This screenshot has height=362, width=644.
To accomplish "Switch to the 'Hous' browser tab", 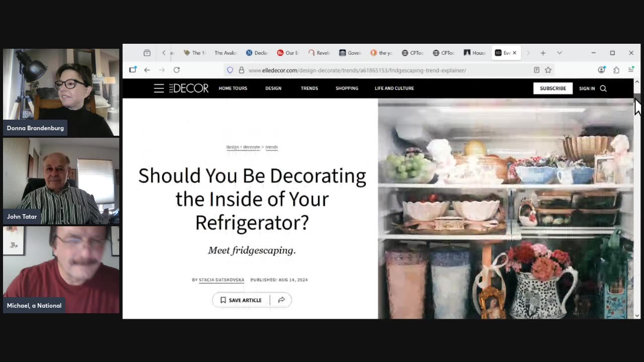I will (475, 53).
